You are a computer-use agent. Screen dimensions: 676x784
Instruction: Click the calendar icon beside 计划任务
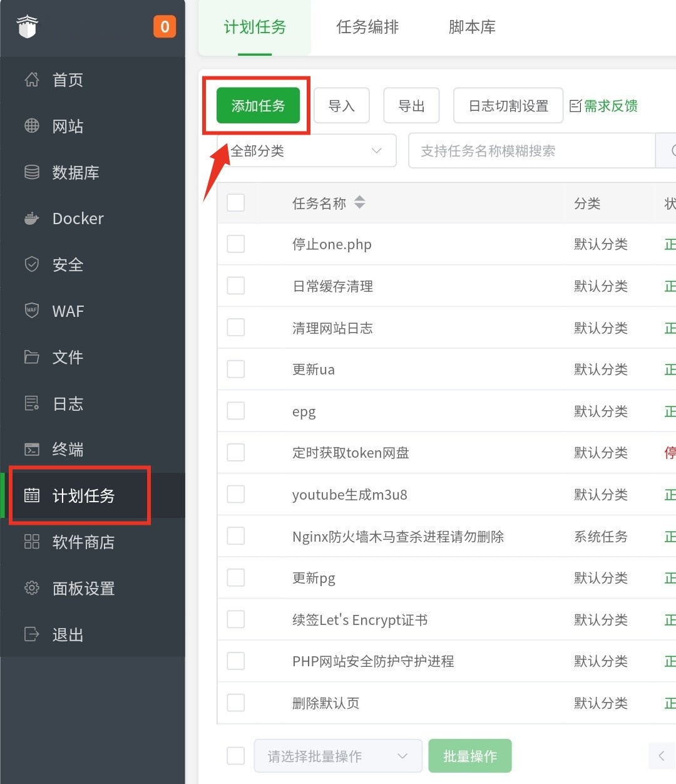tap(32, 495)
